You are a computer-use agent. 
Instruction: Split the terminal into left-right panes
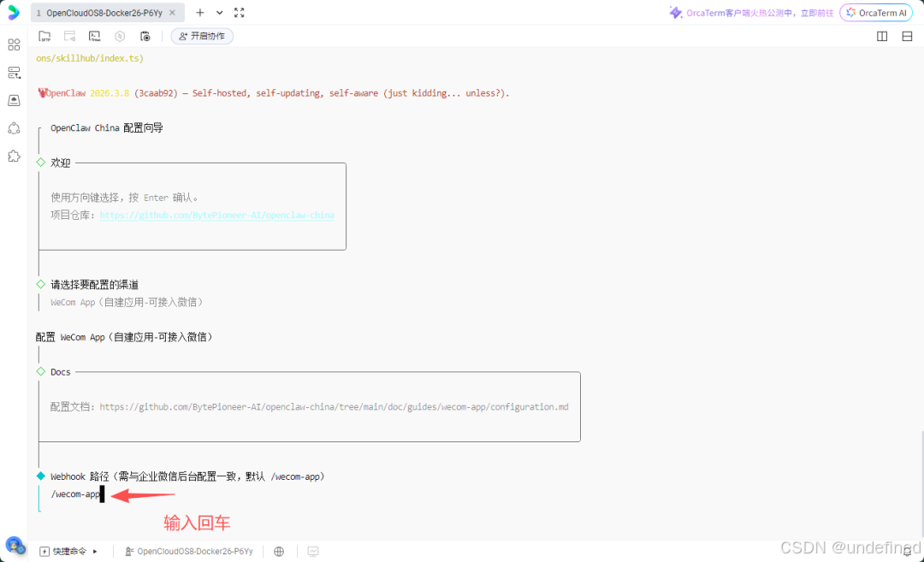[x=882, y=36]
